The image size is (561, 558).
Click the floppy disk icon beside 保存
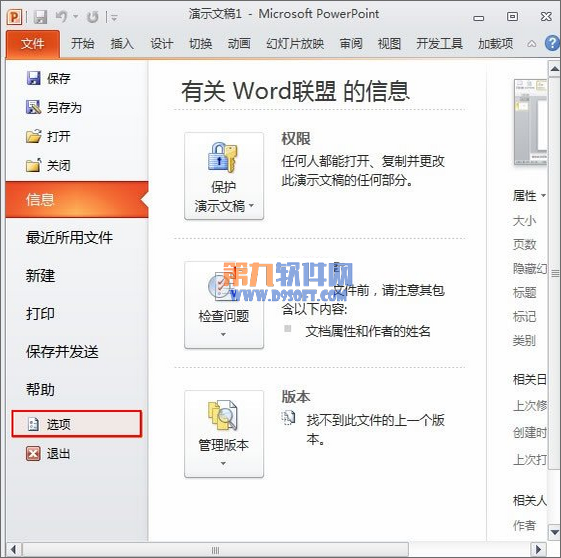coord(34,78)
